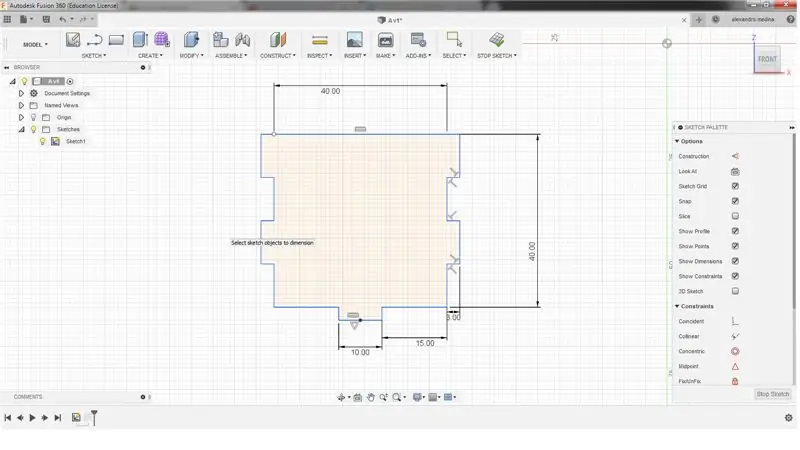This screenshot has width=800, height=450.
Task: Expand the Document Settings tree node
Action: (21, 93)
